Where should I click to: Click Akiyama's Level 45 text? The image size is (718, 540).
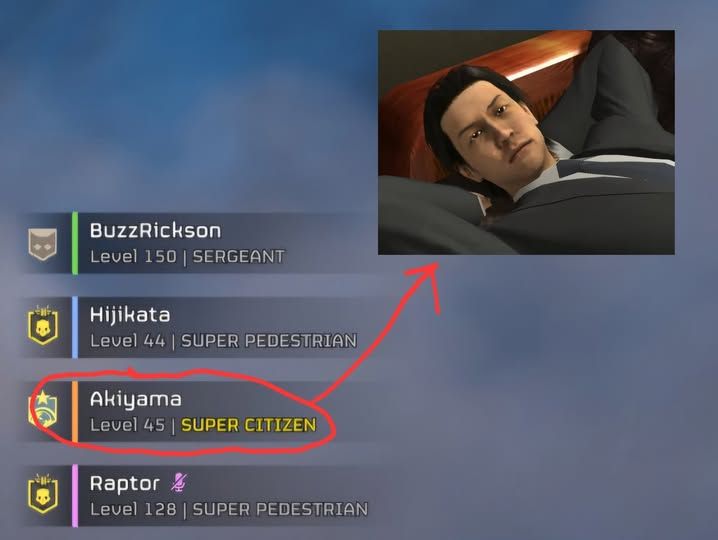(x=127, y=425)
